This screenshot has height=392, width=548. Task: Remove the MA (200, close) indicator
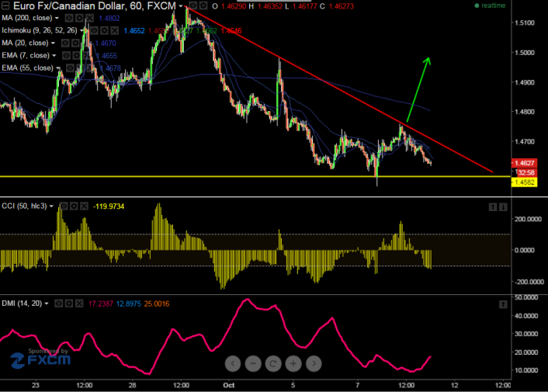pos(90,18)
